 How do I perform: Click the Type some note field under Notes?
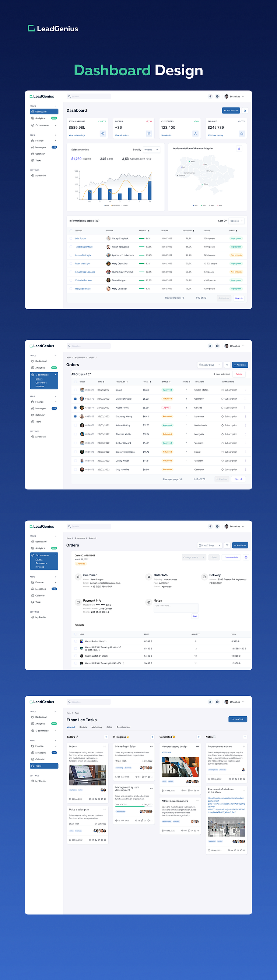click(176, 607)
